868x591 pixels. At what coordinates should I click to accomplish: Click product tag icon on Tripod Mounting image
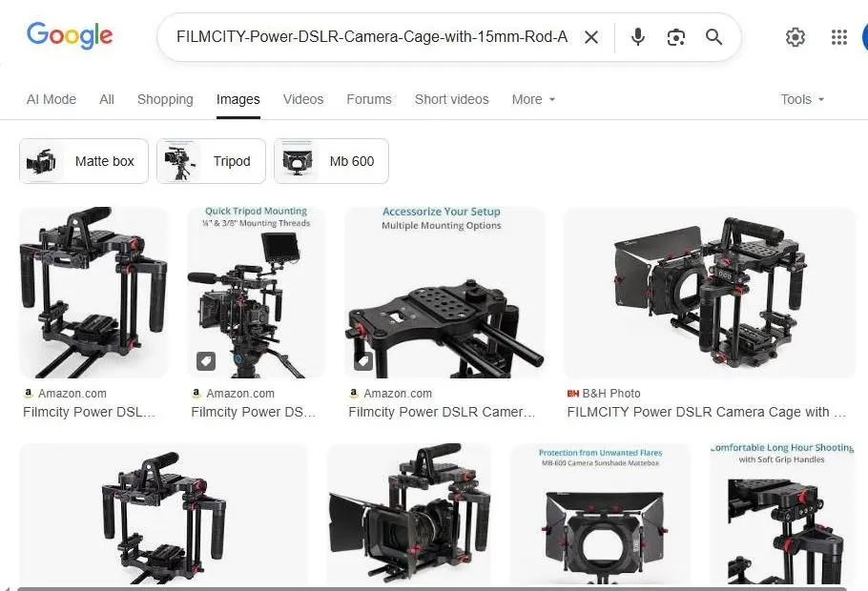(x=206, y=361)
